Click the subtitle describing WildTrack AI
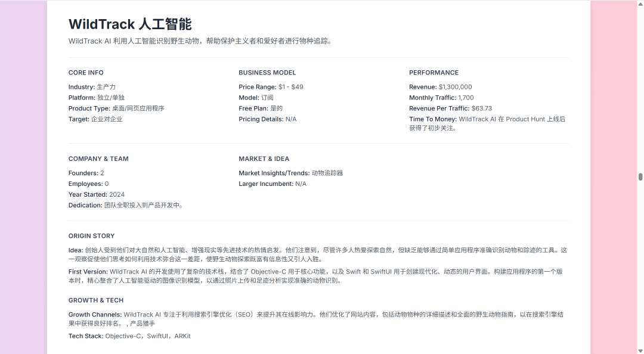Screen dimensions: 644x354 pyautogui.click(x=200, y=41)
